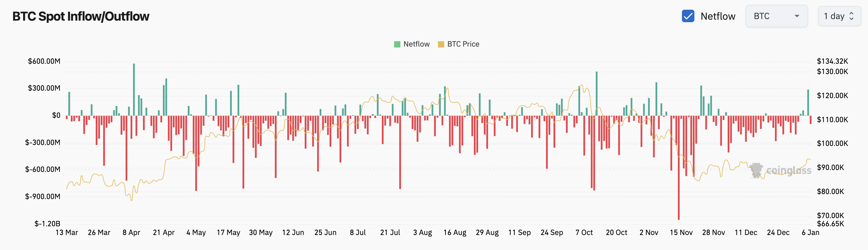The image size is (868, 250).
Task: Hide the BTC Price series via legend label
Action: click(463, 44)
